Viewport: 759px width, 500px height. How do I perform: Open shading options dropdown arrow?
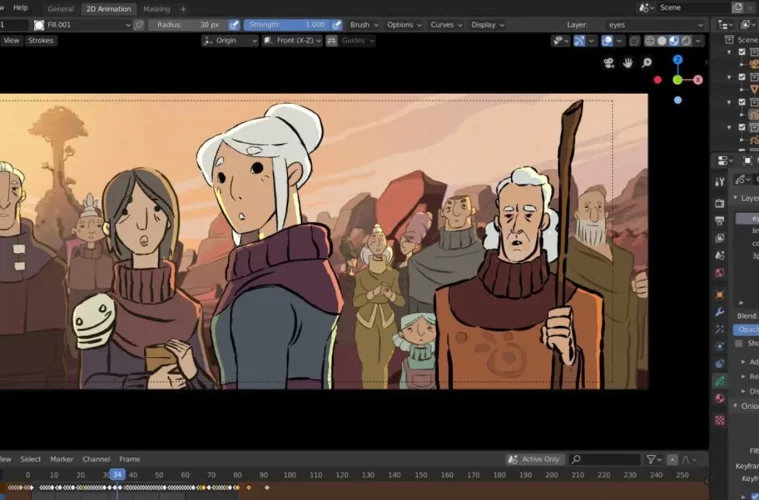tap(698, 41)
